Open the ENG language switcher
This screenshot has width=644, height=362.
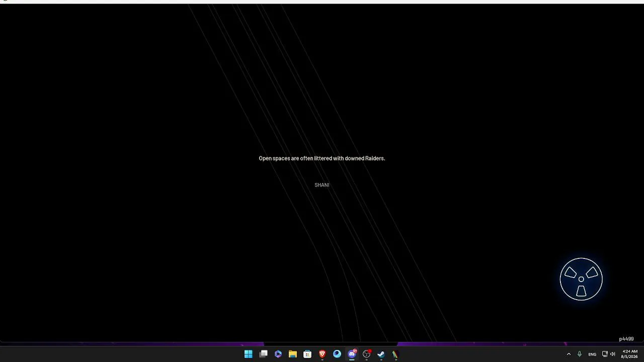pos(592,354)
